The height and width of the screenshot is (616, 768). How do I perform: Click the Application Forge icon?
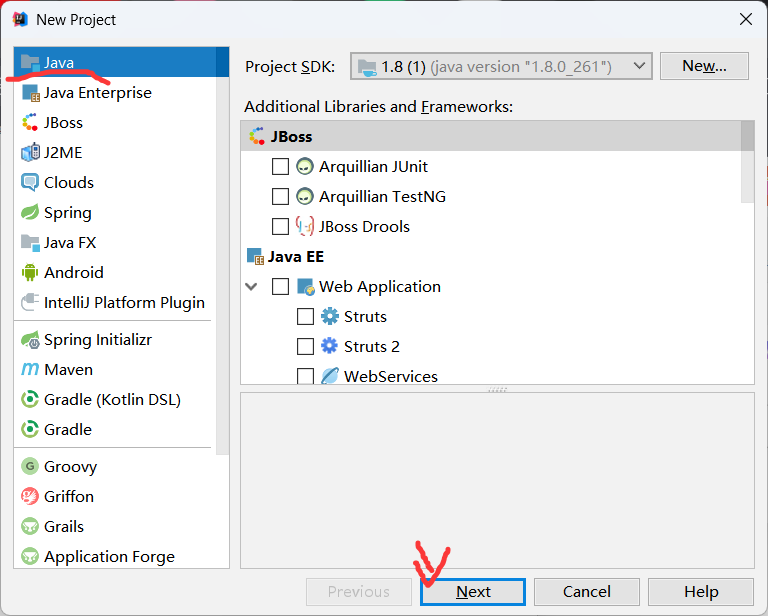(x=30, y=556)
